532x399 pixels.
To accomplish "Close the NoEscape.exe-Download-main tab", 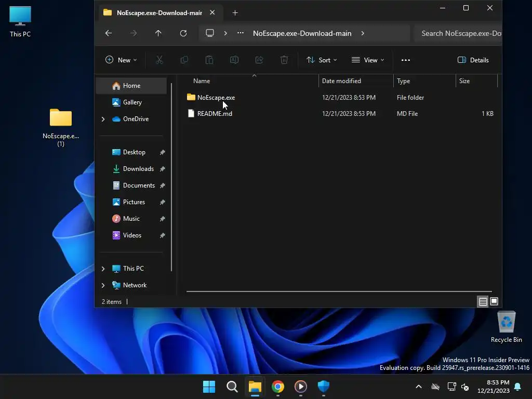I will click(212, 12).
